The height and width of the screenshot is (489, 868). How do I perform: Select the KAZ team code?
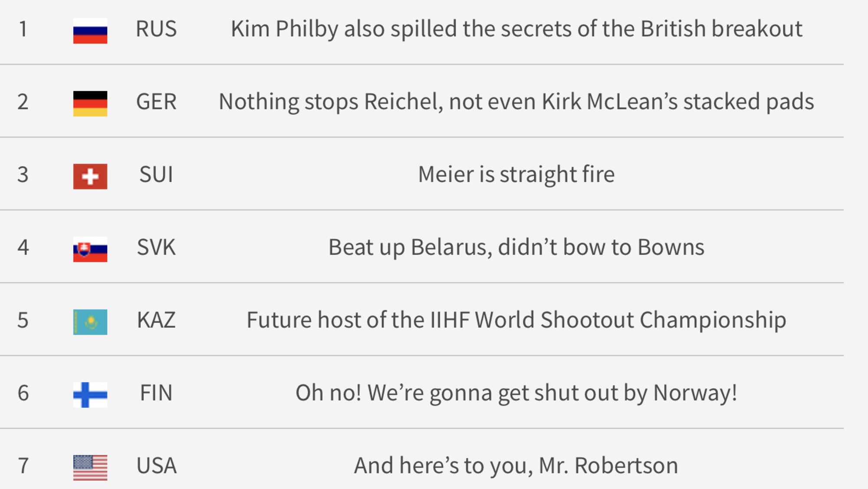pos(156,320)
